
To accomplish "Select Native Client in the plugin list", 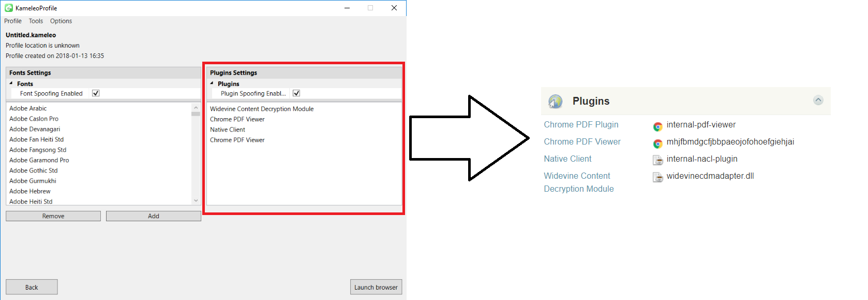I will (x=228, y=130).
